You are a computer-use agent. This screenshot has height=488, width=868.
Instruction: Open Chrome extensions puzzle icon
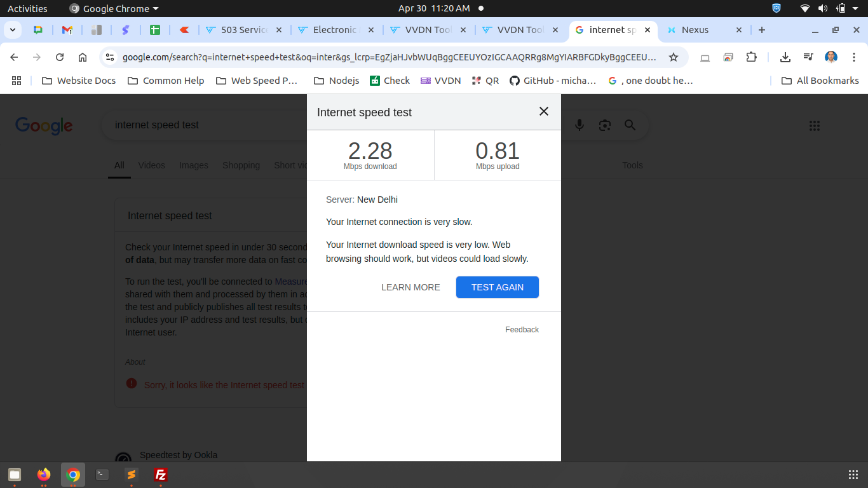(x=751, y=57)
